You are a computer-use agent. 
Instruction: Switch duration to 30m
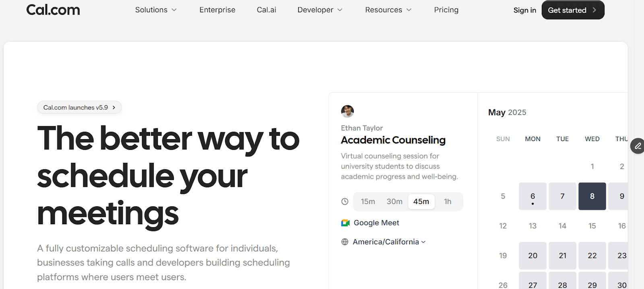pos(394,201)
